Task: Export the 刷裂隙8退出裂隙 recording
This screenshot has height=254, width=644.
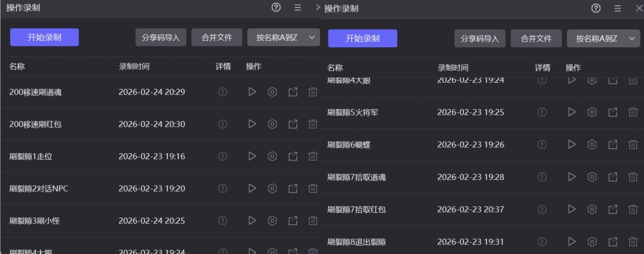Action: click(613, 241)
